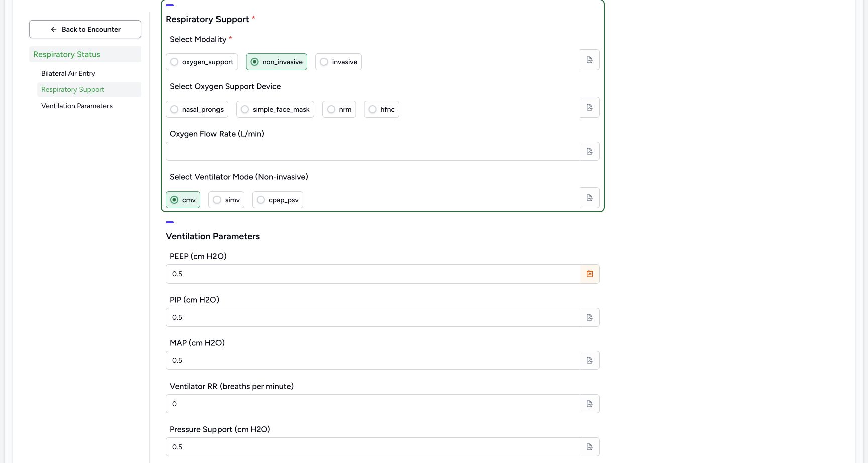This screenshot has width=868, height=463.
Task: Jump to Respiratory Support in sidebar
Action: [89, 89]
